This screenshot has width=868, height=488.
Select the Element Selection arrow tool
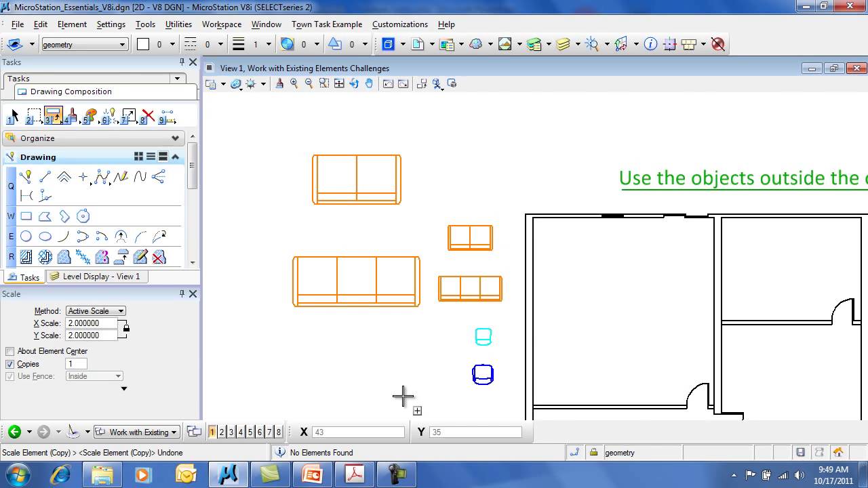[14, 117]
